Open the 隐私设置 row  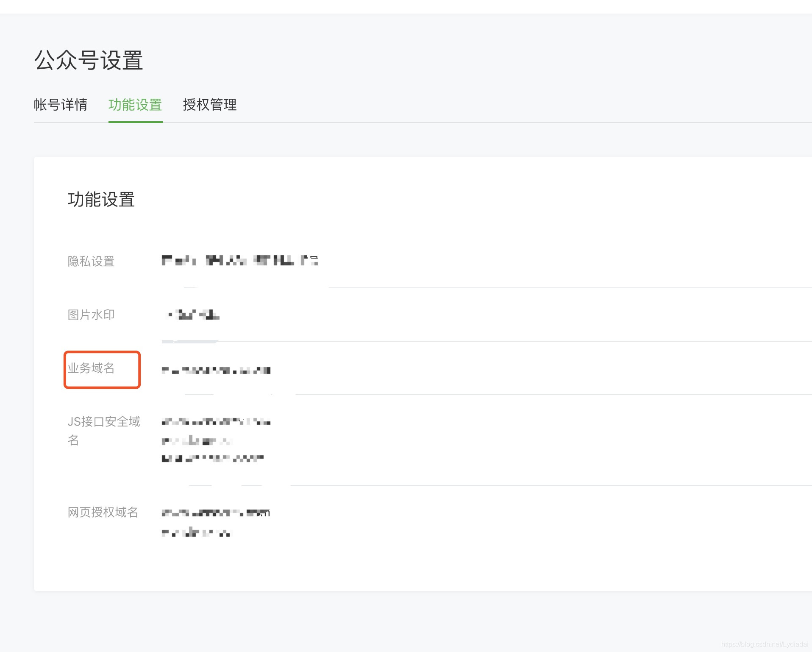[x=91, y=262]
